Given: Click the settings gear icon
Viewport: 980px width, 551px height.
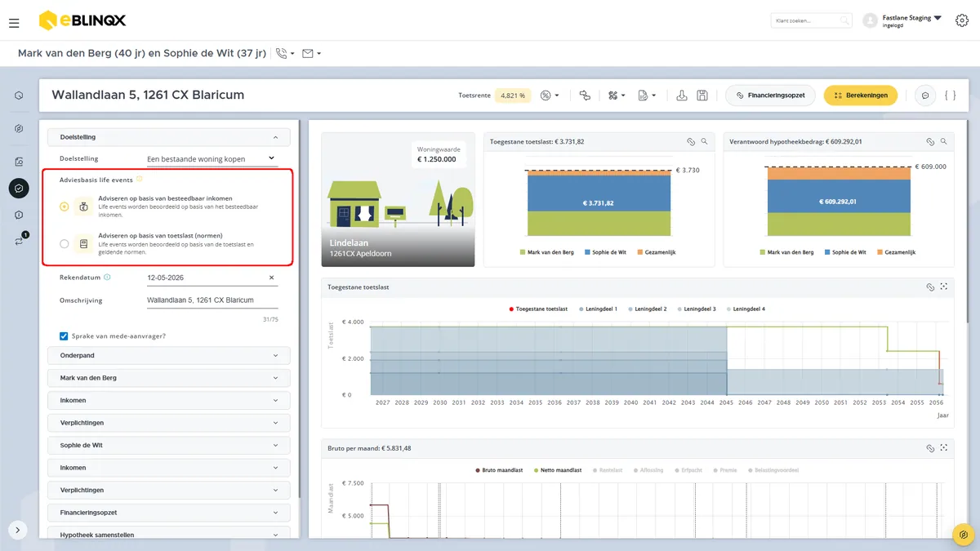Looking at the screenshot, I should point(962,20).
